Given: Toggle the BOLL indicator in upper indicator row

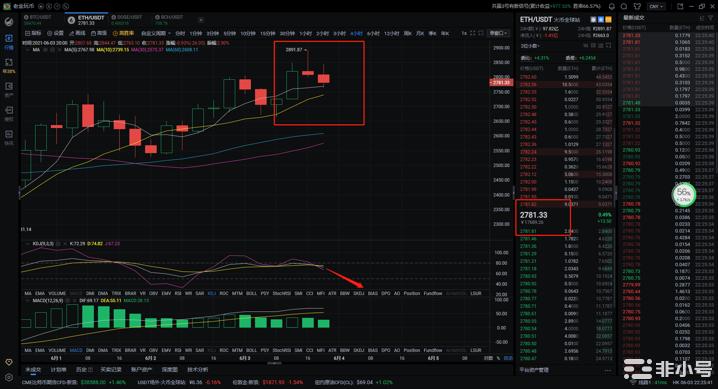Looking at the screenshot, I should click(x=251, y=293).
